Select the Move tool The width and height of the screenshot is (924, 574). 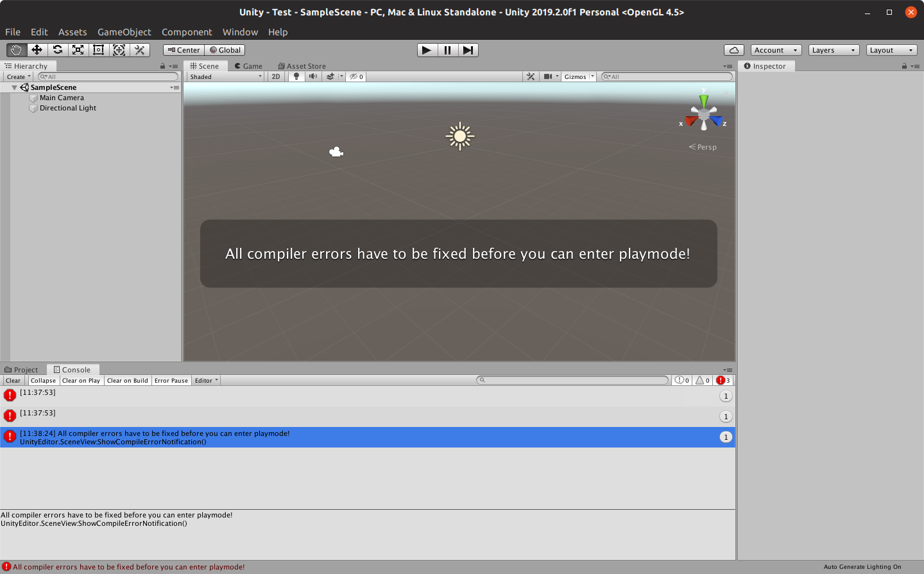point(37,50)
